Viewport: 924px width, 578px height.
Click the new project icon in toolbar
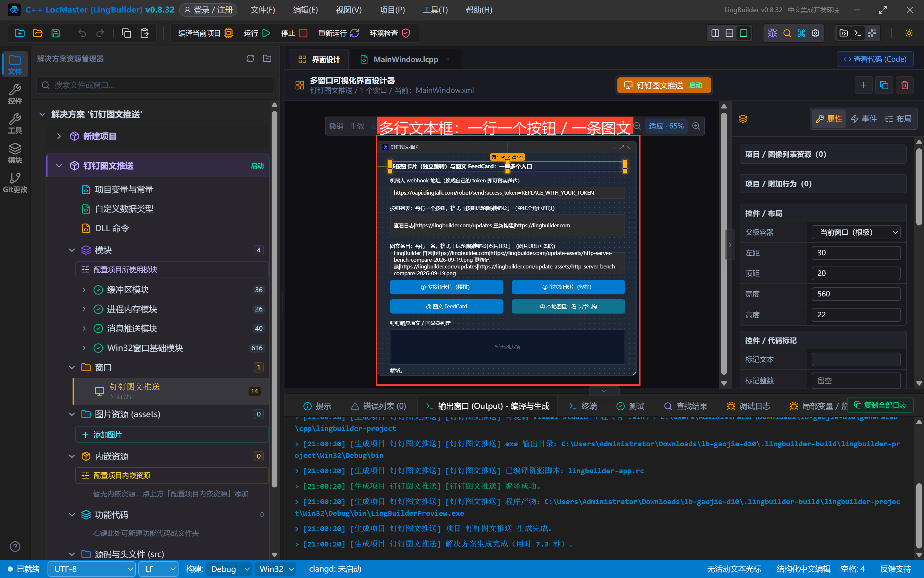(x=20, y=33)
